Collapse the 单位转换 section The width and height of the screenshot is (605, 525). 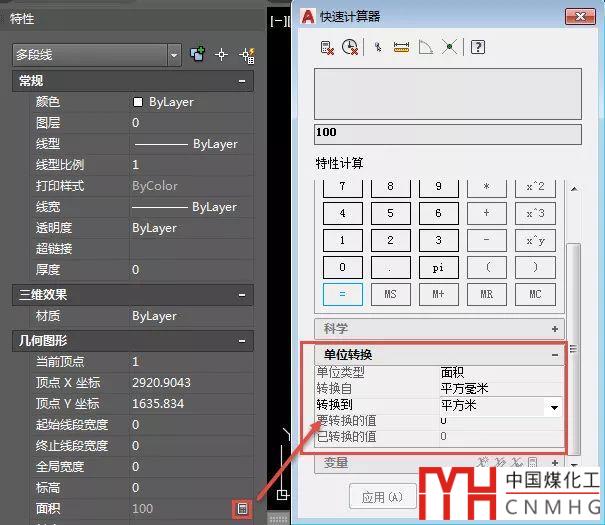(555, 355)
